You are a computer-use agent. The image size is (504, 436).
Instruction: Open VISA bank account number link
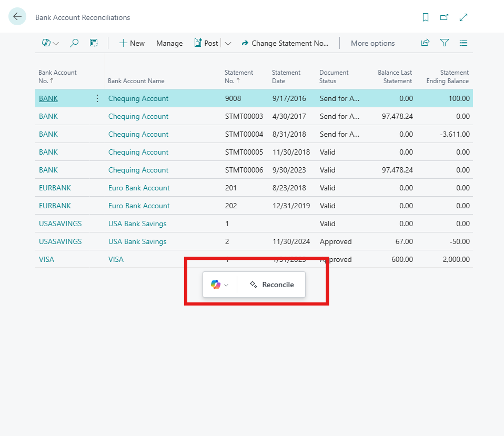[46, 259]
